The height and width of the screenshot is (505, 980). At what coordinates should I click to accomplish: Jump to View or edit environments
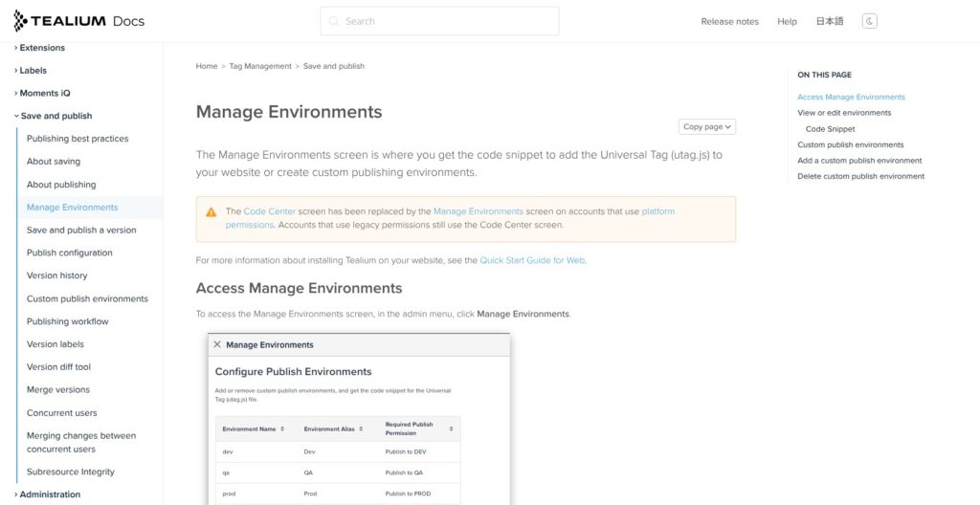844,113
